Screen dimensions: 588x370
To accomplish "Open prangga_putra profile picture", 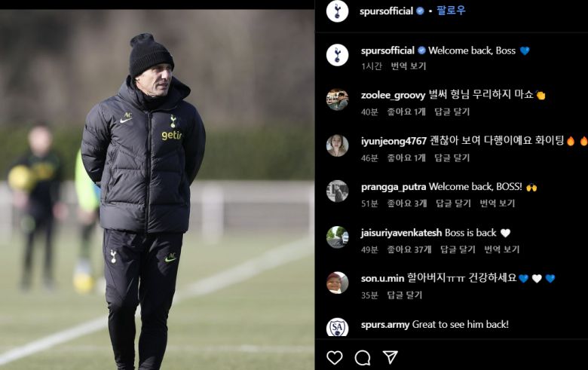I will coord(337,191).
